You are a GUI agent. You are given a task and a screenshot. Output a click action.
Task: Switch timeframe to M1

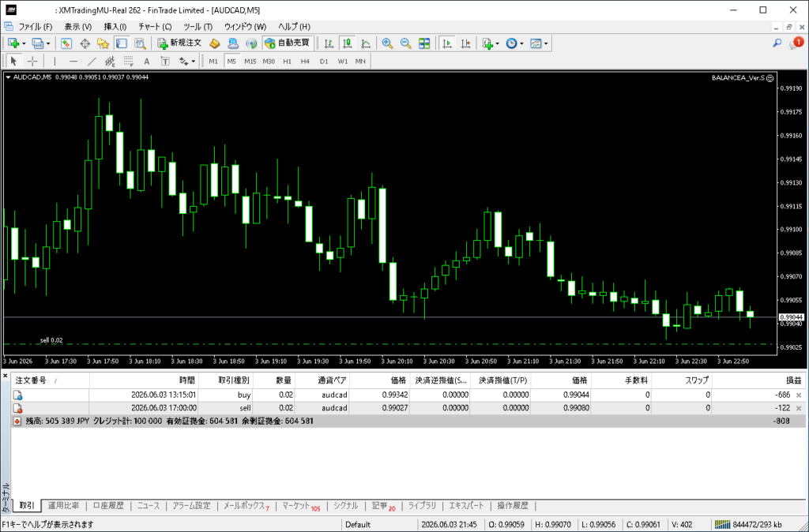tap(213, 62)
